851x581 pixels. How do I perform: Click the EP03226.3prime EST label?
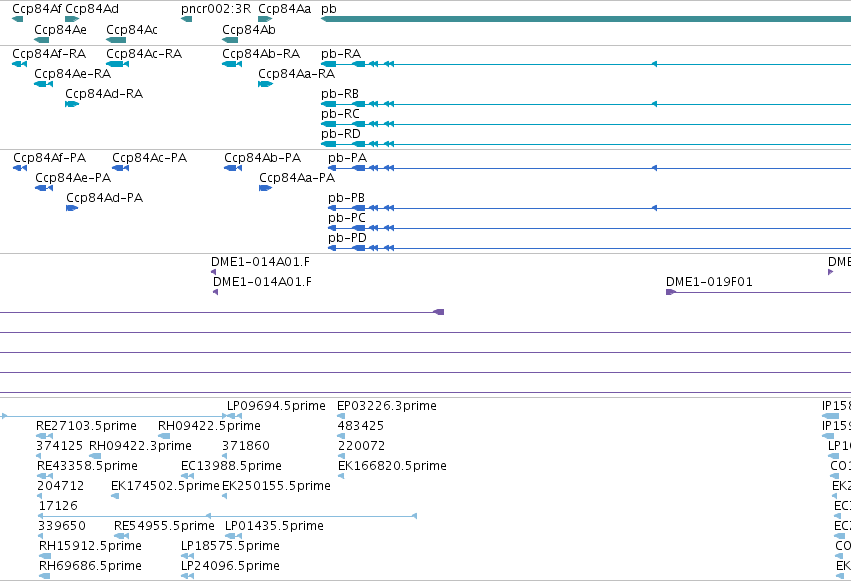pos(386,406)
